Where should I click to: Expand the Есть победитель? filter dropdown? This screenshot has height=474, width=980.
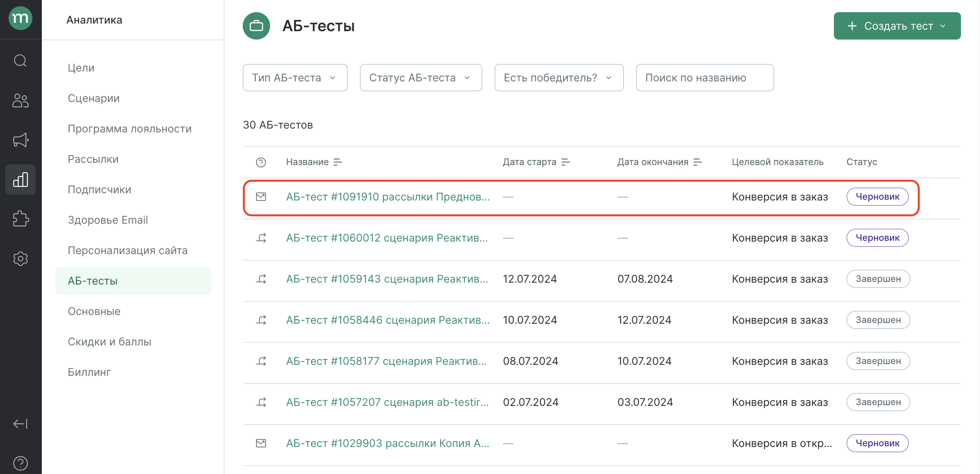pyautogui.click(x=559, y=78)
